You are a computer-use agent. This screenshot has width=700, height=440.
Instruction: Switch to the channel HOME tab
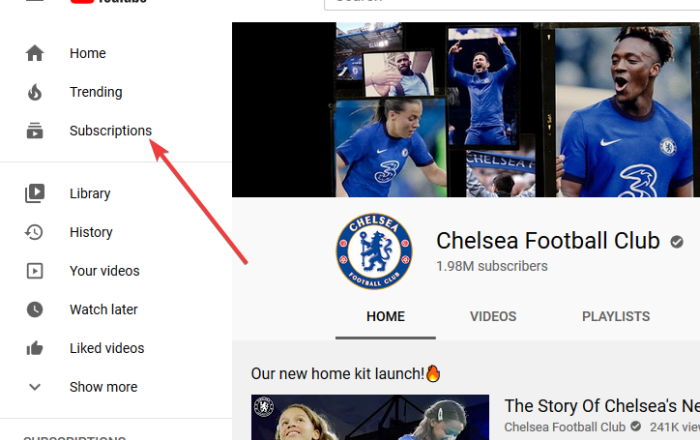coord(385,316)
